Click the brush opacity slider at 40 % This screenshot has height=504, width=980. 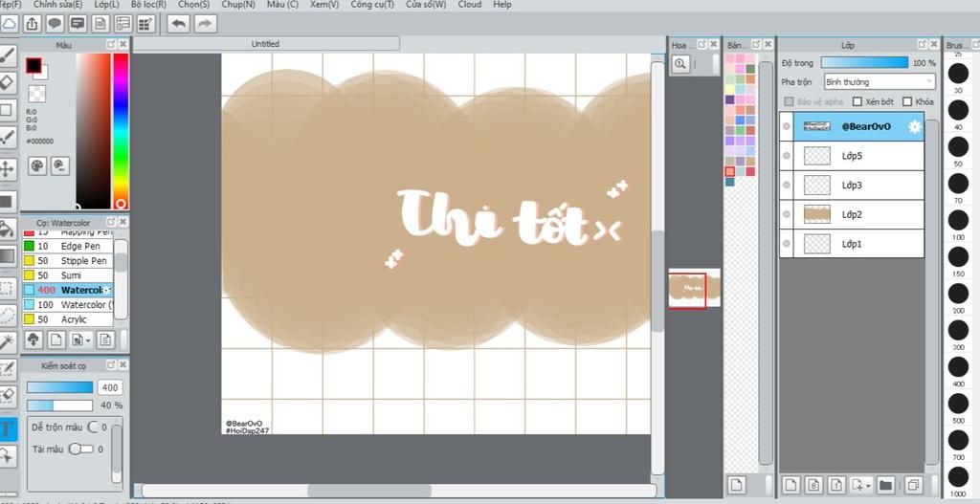[59, 405]
